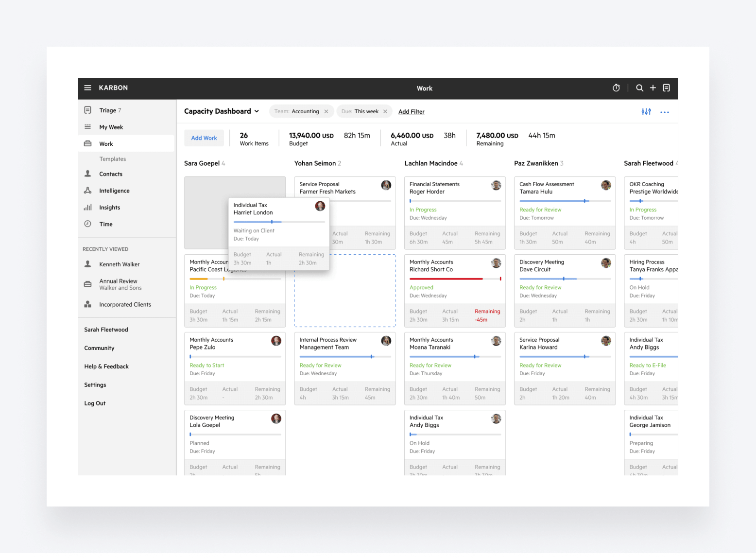Remove the Due: This week filter
756x559 pixels.
pos(385,112)
